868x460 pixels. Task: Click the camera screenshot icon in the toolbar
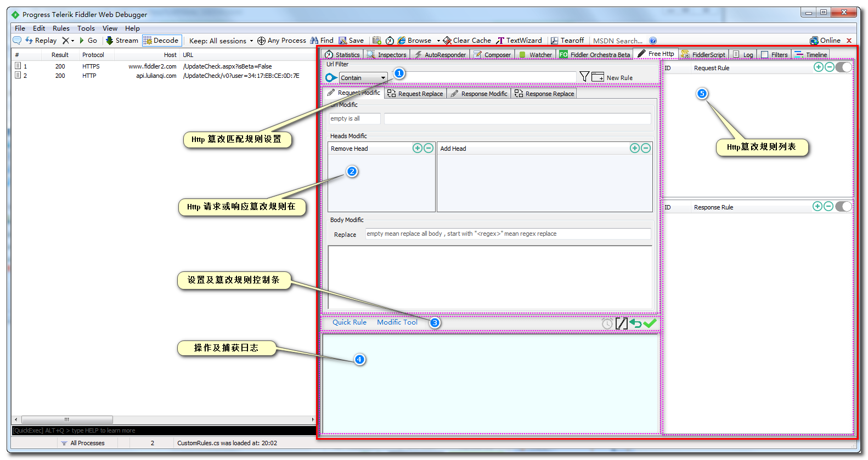click(376, 41)
